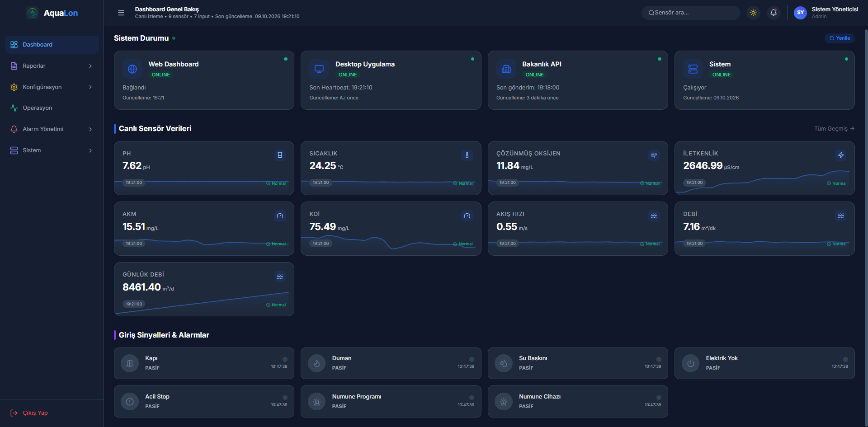Click the Bakanlık API building icon

coord(506,69)
